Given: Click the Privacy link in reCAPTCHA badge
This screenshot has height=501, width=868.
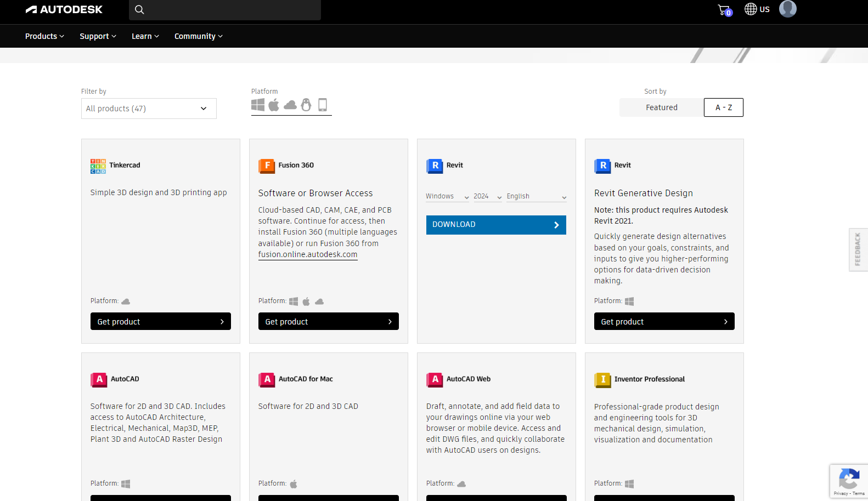Looking at the screenshot, I should tap(841, 493).
